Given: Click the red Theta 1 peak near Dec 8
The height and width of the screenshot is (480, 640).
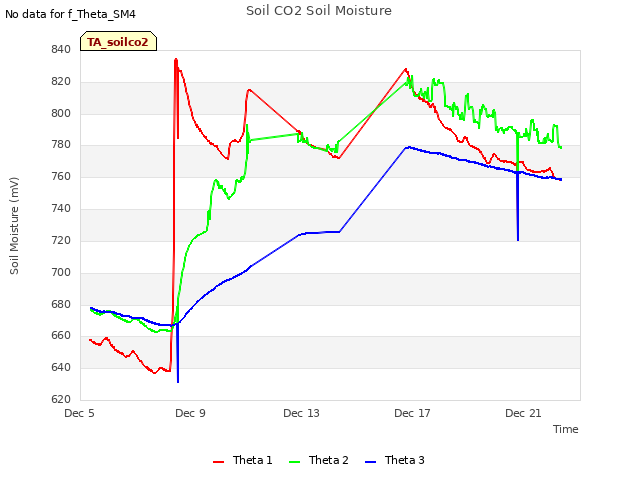Looking at the screenshot, I should 176,60.
